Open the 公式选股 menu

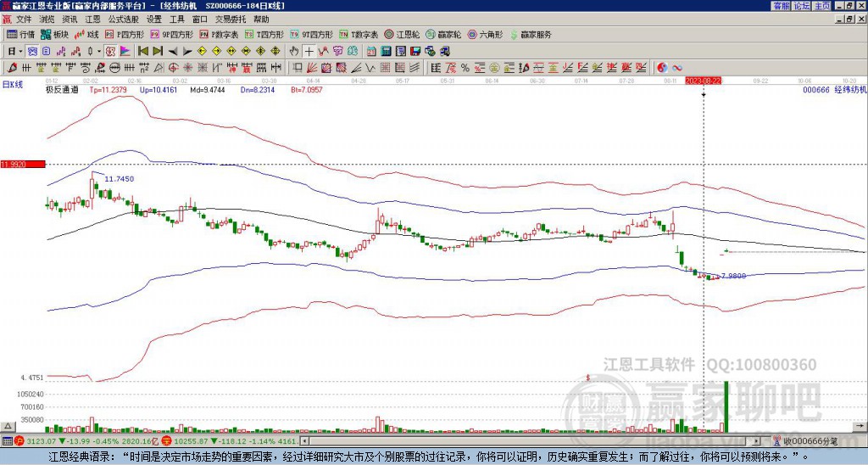[x=124, y=20]
